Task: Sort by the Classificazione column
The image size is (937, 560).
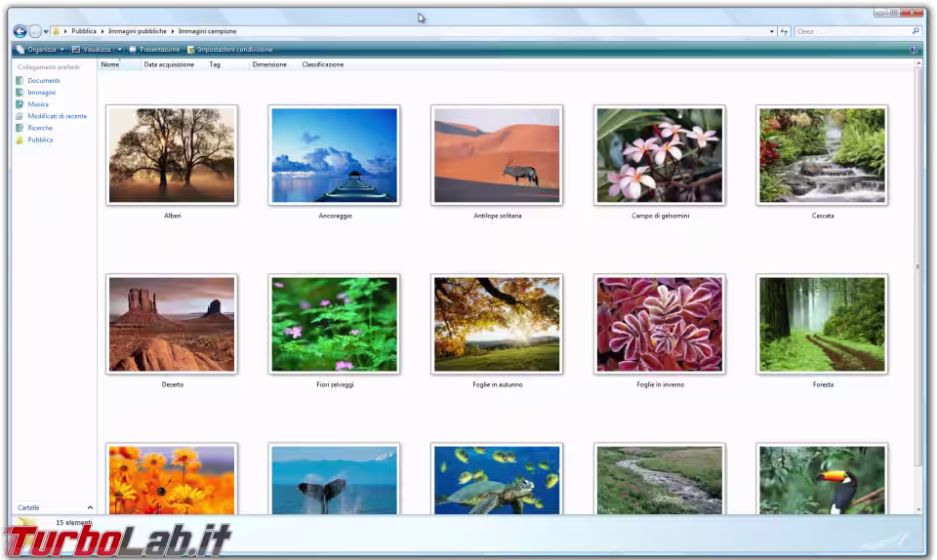Action: 323,64
